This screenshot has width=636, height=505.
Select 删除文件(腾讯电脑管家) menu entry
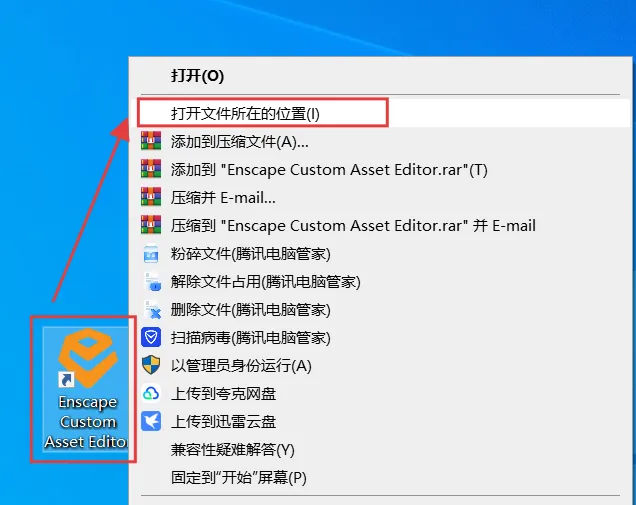380,309
